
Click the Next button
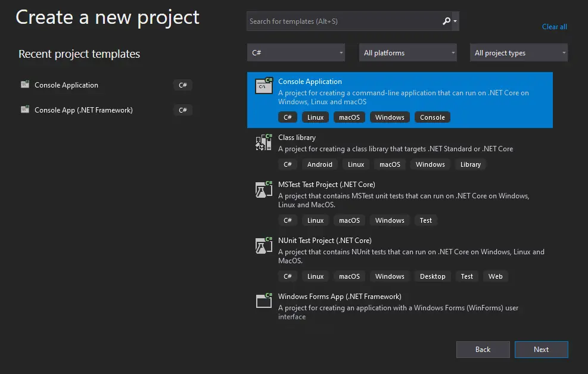541,349
